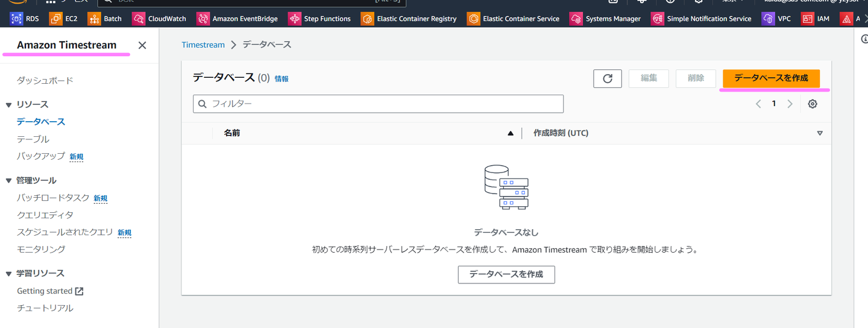
Task: Open Getting started external link
Action: click(50, 291)
